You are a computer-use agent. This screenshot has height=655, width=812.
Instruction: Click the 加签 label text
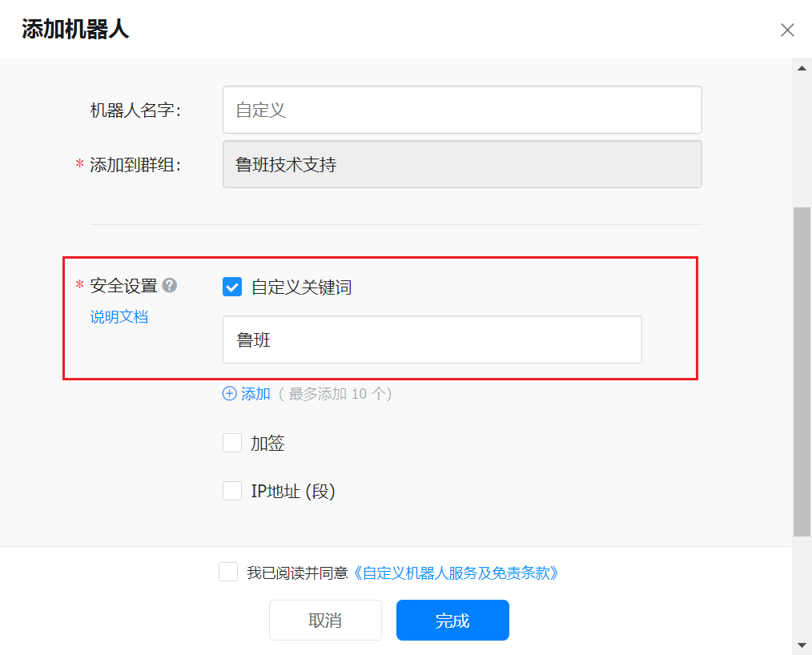pos(267,444)
